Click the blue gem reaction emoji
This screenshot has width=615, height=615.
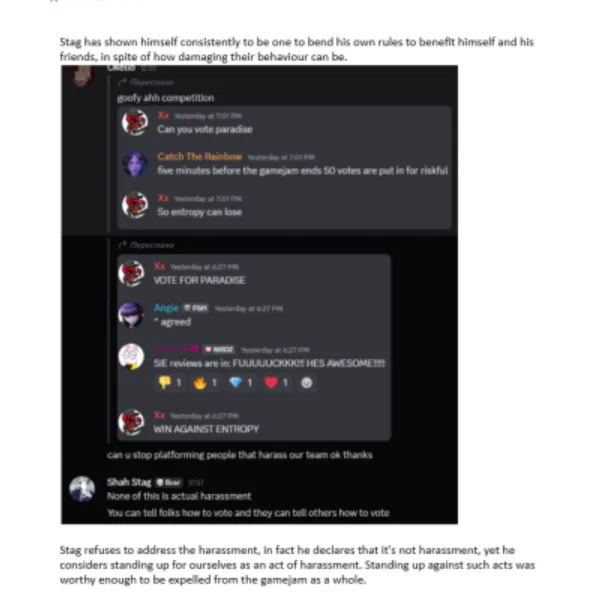tap(235, 382)
